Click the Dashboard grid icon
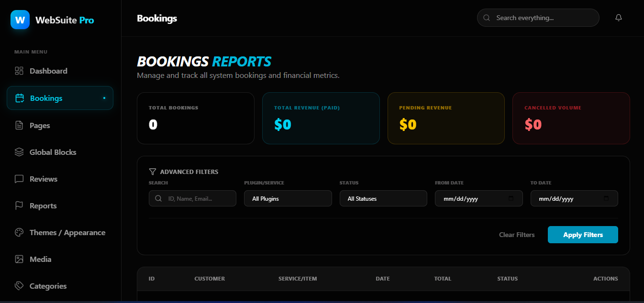The image size is (644, 303). [19, 71]
